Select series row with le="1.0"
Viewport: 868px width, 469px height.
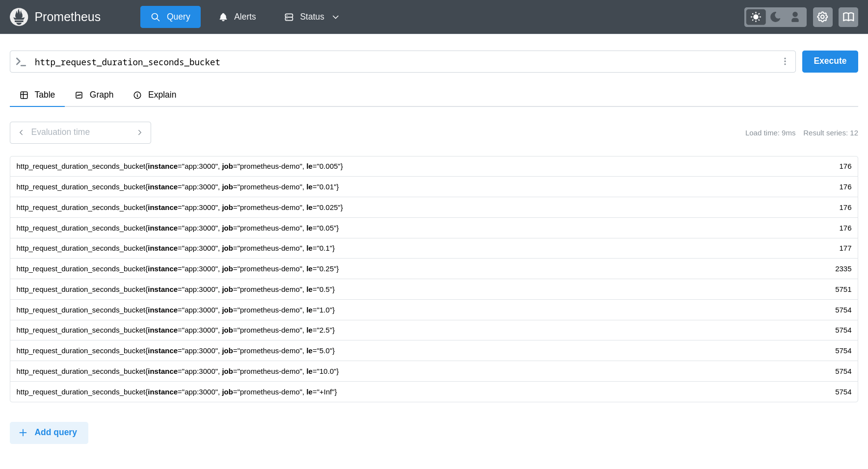coord(434,310)
